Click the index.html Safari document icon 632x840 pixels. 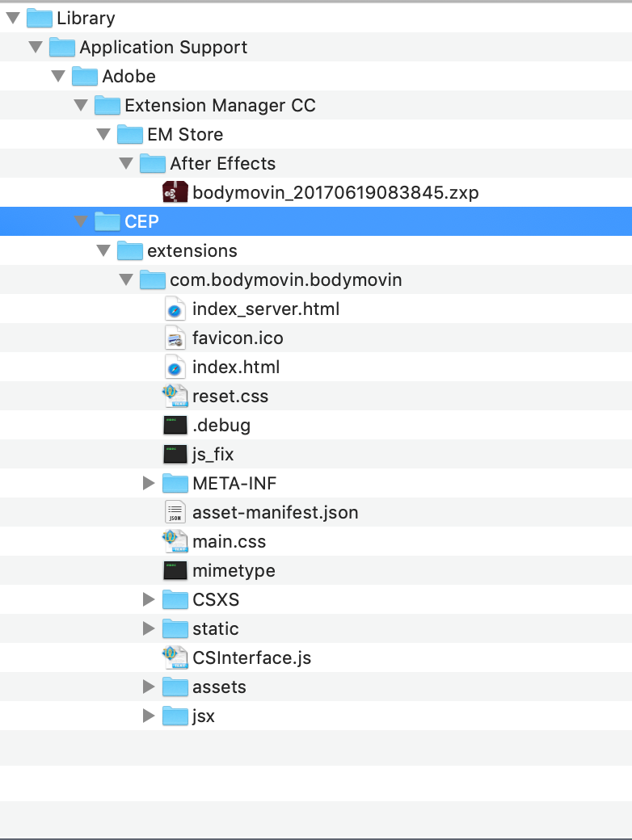click(x=175, y=367)
